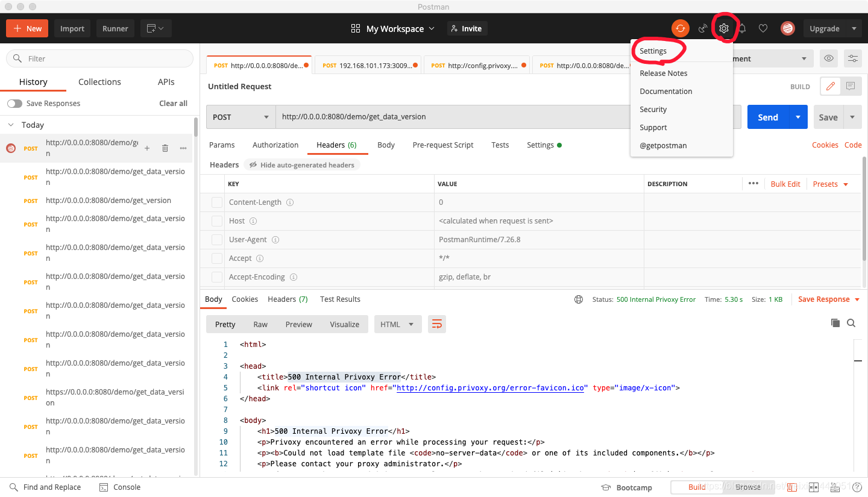
Task: Click the sync status icon
Action: [680, 28]
